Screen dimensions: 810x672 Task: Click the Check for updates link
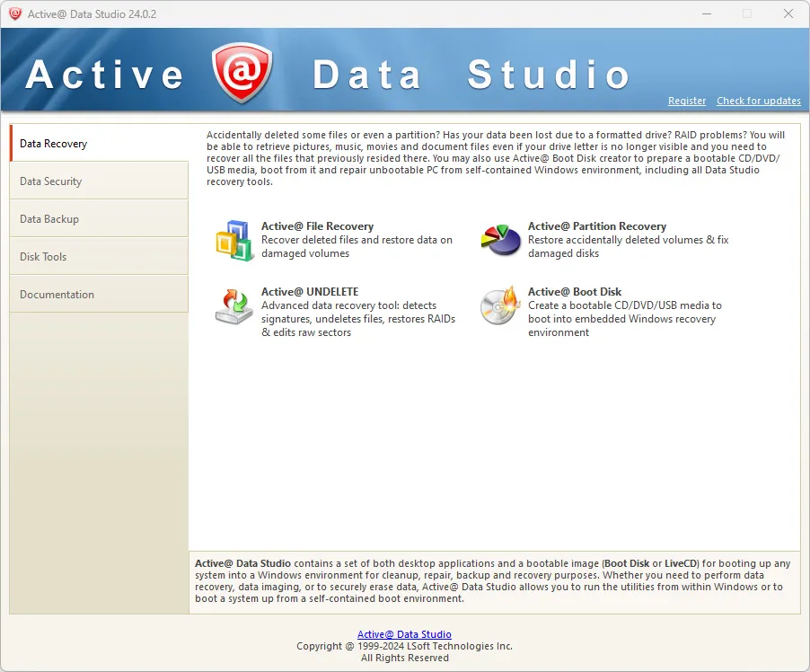(x=758, y=101)
